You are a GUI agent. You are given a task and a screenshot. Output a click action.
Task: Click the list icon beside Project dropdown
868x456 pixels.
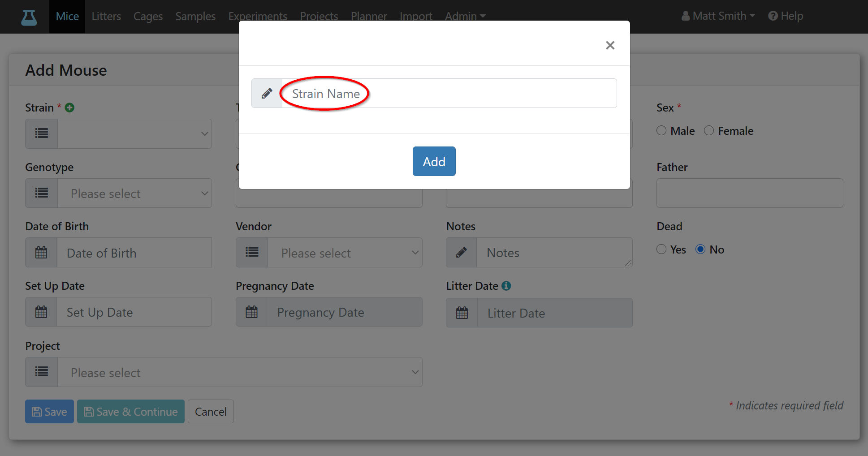coord(42,372)
